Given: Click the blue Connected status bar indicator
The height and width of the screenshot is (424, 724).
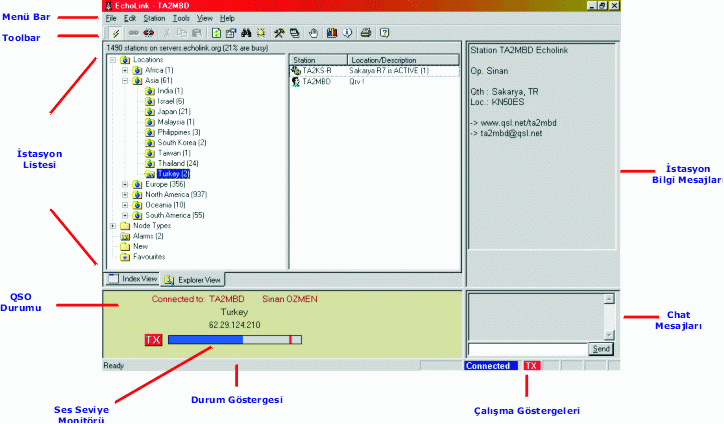Looking at the screenshot, I should coord(491,366).
